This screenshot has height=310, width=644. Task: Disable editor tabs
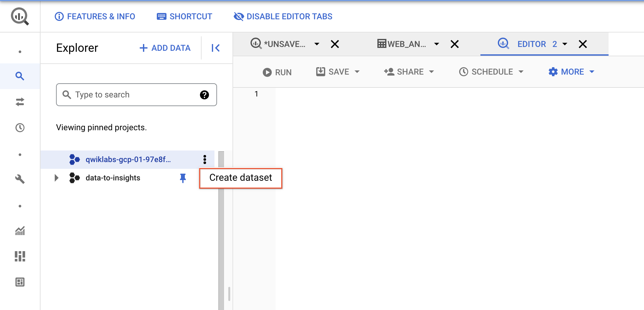pyautogui.click(x=283, y=16)
